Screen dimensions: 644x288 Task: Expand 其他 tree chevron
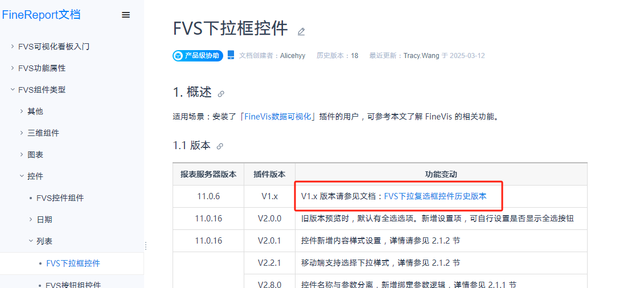pyautogui.click(x=22, y=111)
